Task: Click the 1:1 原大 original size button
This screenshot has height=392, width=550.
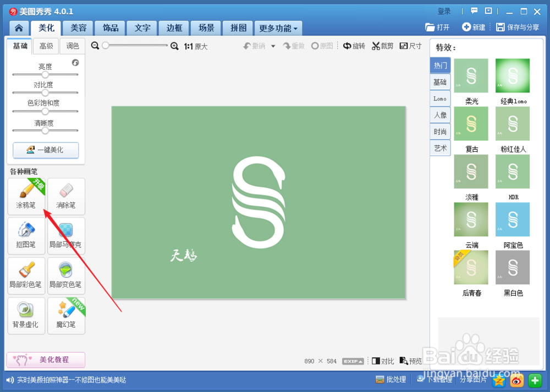Action: click(x=196, y=46)
